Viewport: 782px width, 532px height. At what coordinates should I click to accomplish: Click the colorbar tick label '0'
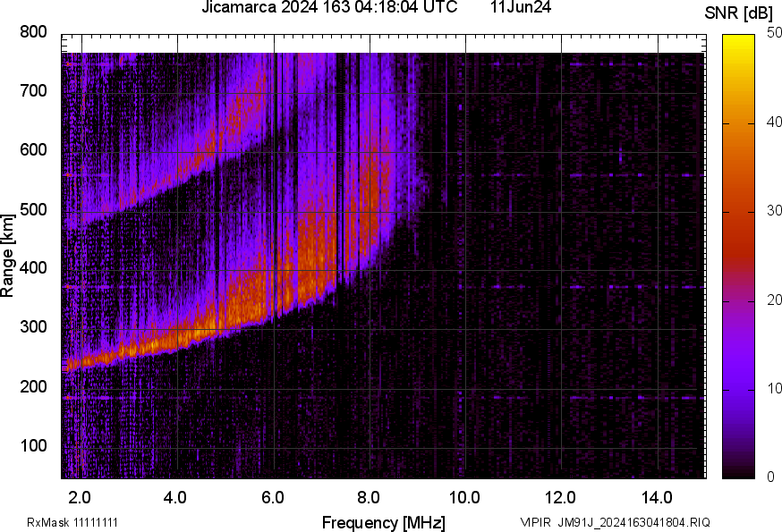(771, 477)
